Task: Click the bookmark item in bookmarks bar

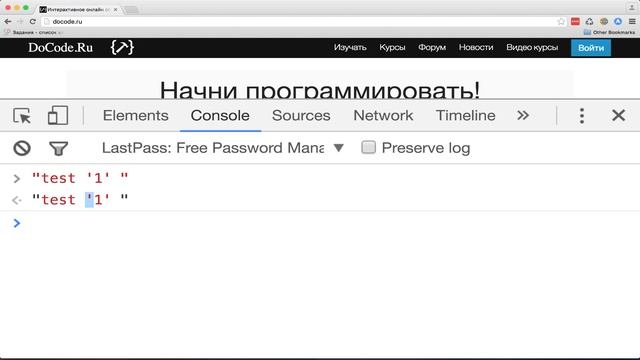Action: pos(34,32)
